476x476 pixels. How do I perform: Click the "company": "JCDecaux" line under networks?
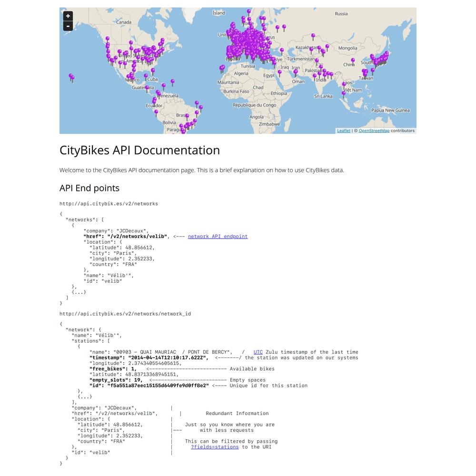116,231
